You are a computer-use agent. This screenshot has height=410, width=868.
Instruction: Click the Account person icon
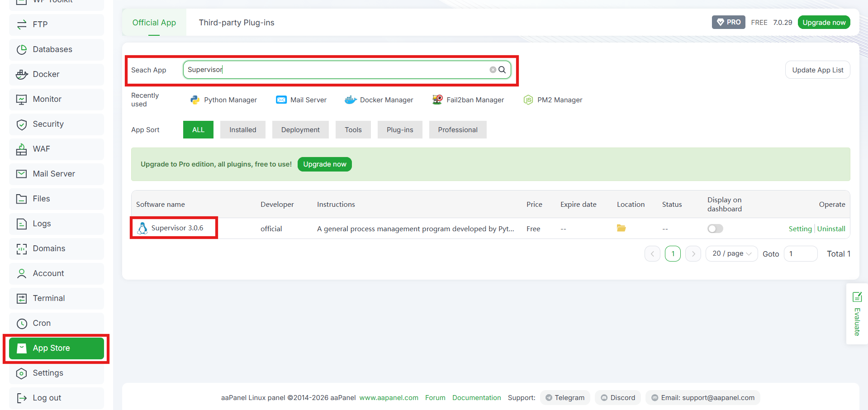(22, 273)
